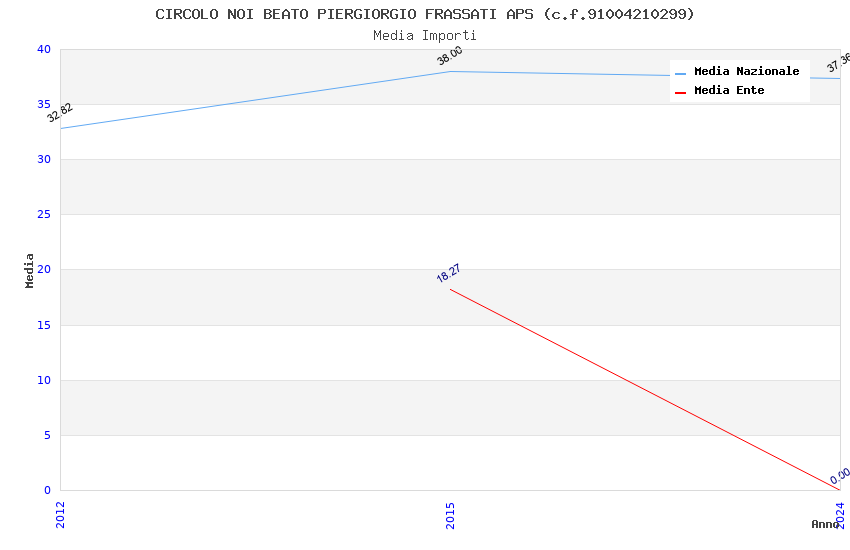Click the 37.36 data label
Viewport: 850px width, 550px height.
[838, 62]
